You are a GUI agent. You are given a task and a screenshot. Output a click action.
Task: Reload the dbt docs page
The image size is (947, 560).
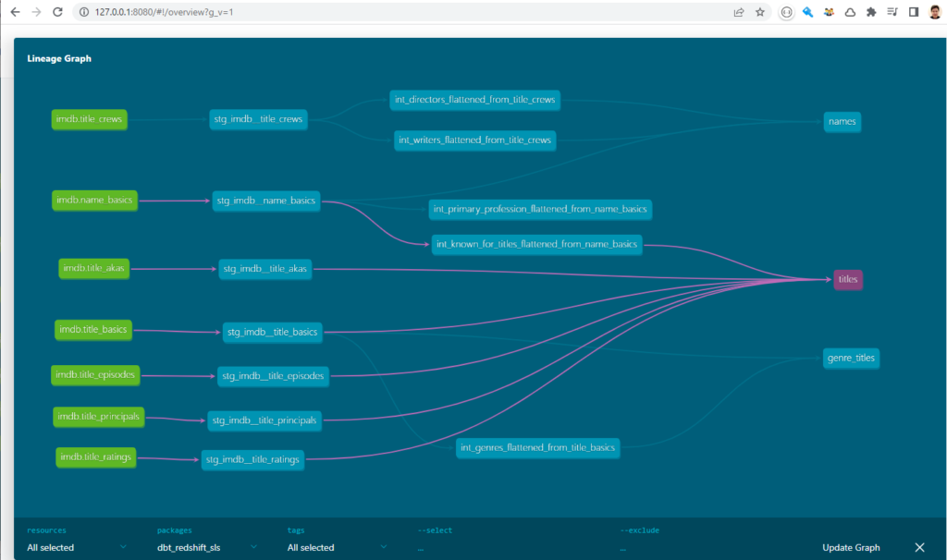[57, 12]
